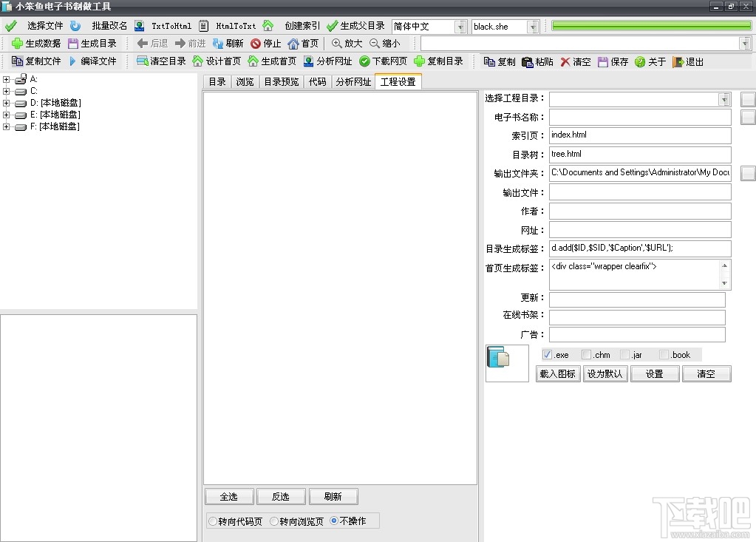Viewport: 756px width, 542px height.
Task: Click the 全选 button
Action: coord(229,496)
